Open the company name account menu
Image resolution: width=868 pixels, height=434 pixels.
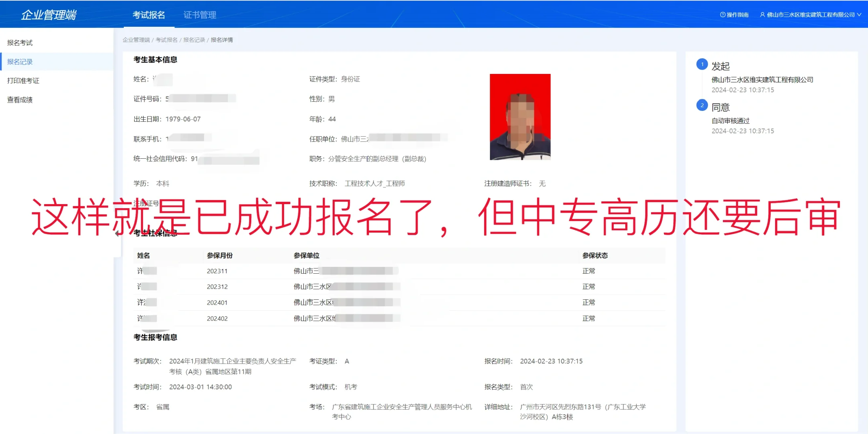click(810, 15)
